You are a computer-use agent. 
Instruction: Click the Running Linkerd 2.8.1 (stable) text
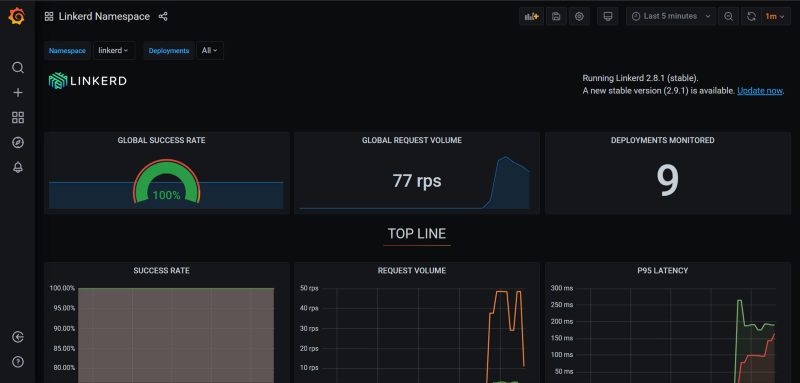[641, 79]
